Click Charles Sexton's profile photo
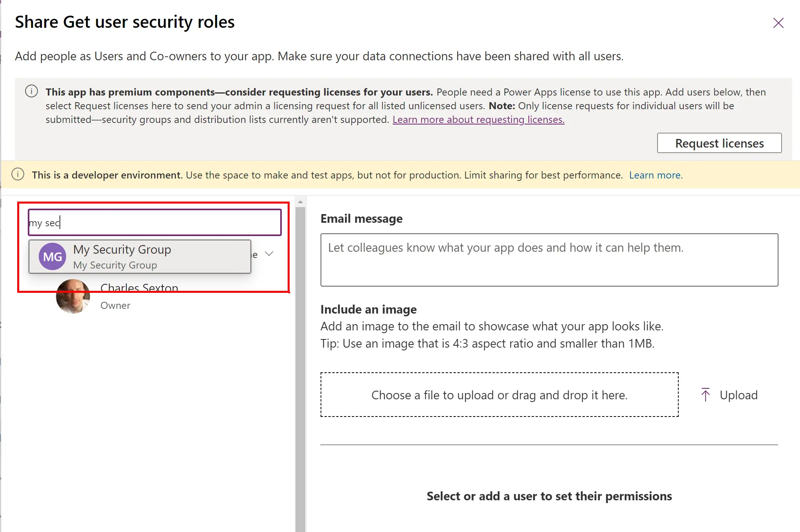Viewport: 800px width, 532px height. coord(73,296)
